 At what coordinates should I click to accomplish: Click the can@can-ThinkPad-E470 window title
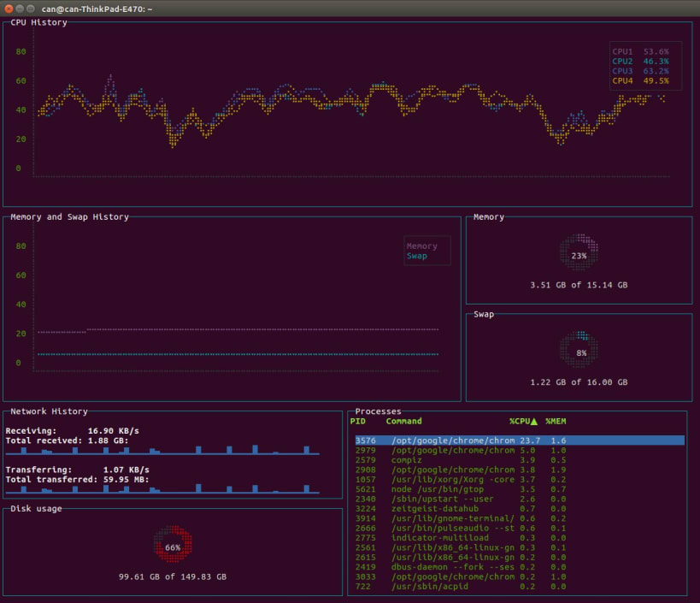coord(97,8)
